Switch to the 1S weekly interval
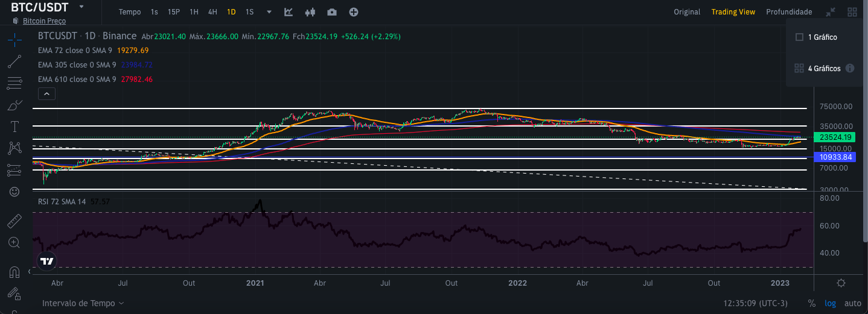 pyautogui.click(x=249, y=12)
